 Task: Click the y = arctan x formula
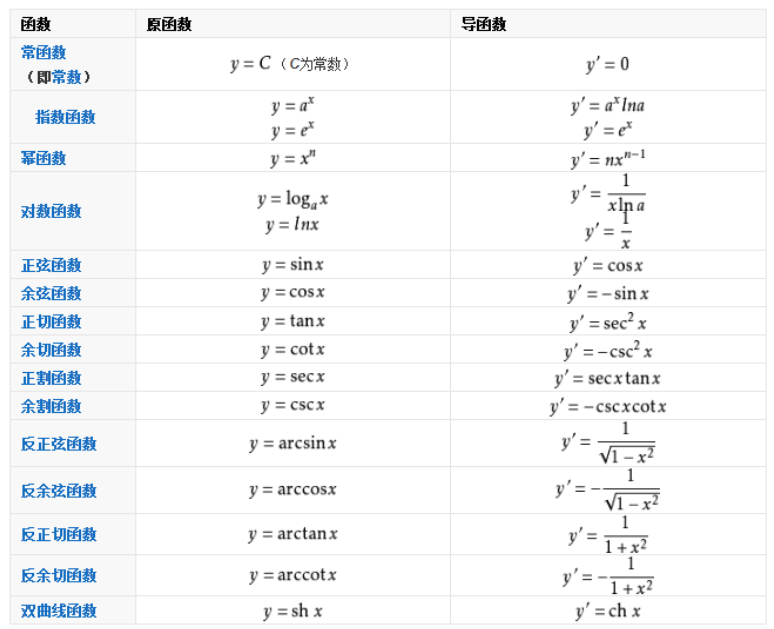click(293, 534)
